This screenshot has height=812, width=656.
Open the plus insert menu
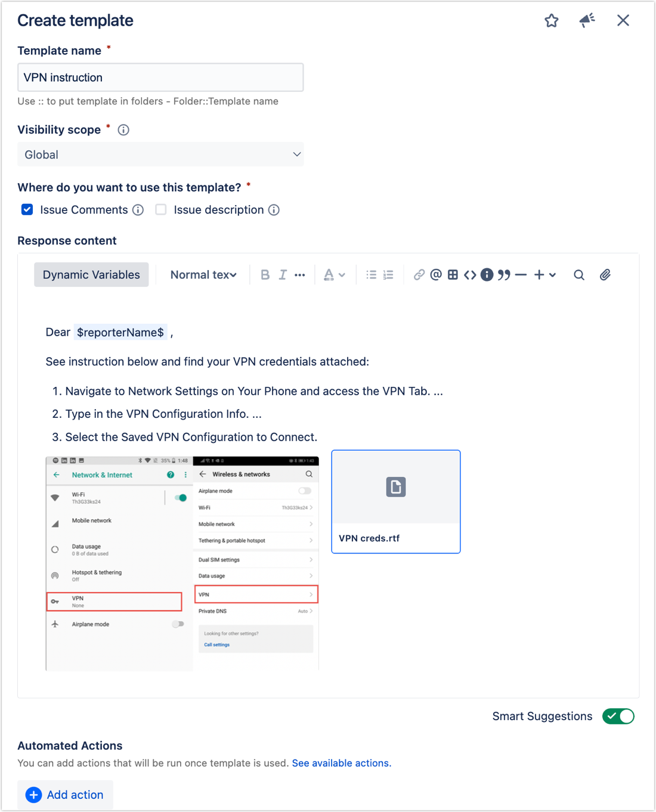tap(544, 275)
